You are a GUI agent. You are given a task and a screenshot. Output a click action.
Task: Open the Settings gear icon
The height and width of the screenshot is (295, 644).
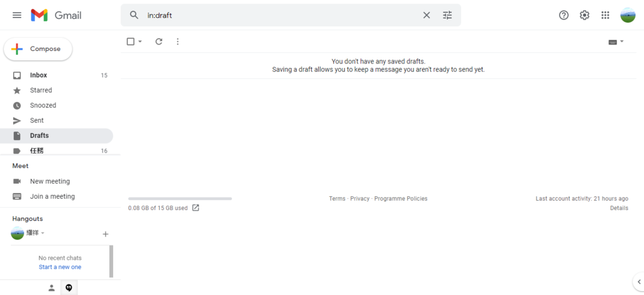pos(584,15)
